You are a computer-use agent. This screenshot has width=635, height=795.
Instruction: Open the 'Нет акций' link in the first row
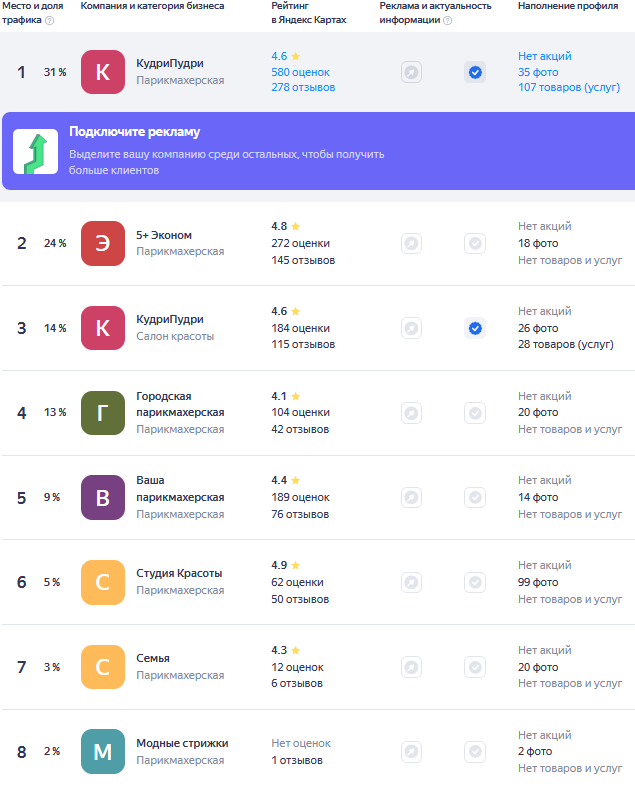pyautogui.click(x=545, y=56)
